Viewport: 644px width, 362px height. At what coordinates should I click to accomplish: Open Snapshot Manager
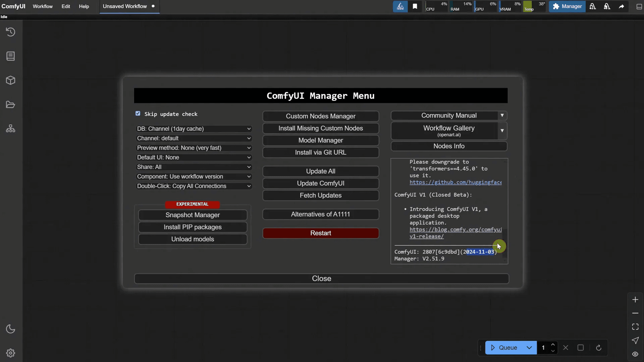click(193, 215)
